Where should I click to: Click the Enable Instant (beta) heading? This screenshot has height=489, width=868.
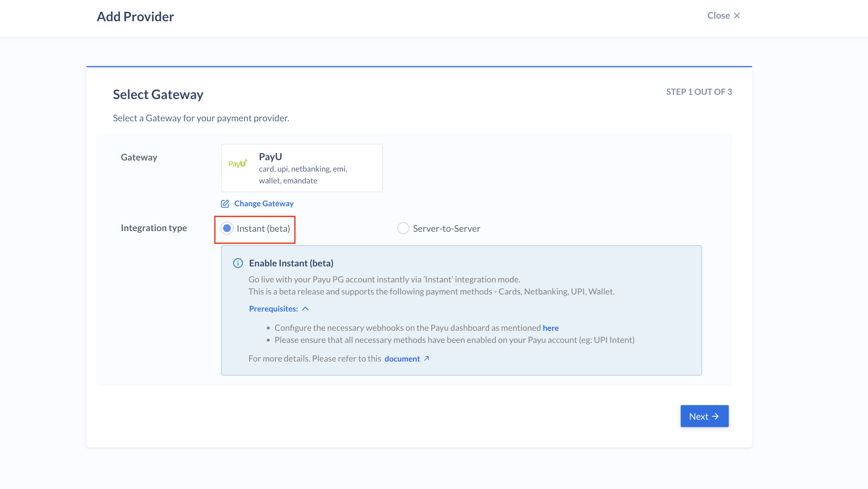point(291,263)
